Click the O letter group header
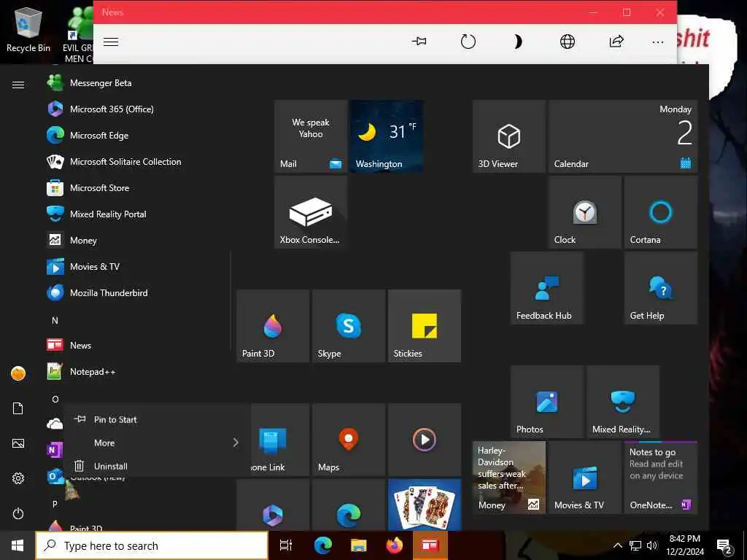Screen dimensions: 747x560 (x=55, y=399)
